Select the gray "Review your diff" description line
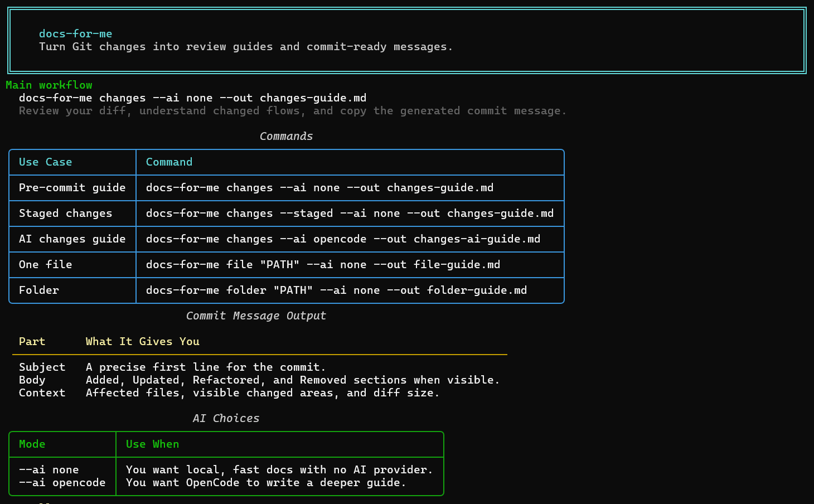The image size is (814, 504). click(x=293, y=111)
